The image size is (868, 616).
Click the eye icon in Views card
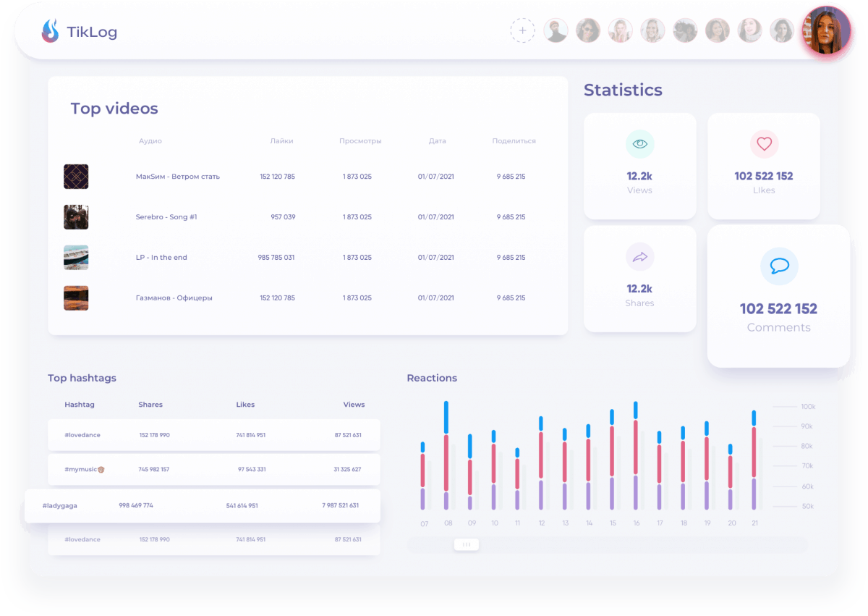click(639, 144)
